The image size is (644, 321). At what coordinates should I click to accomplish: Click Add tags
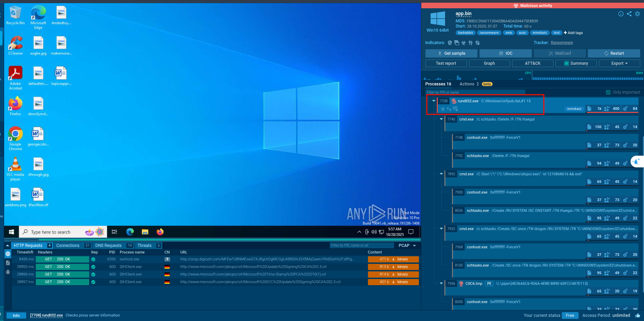pyautogui.click(x=573, y=33)
